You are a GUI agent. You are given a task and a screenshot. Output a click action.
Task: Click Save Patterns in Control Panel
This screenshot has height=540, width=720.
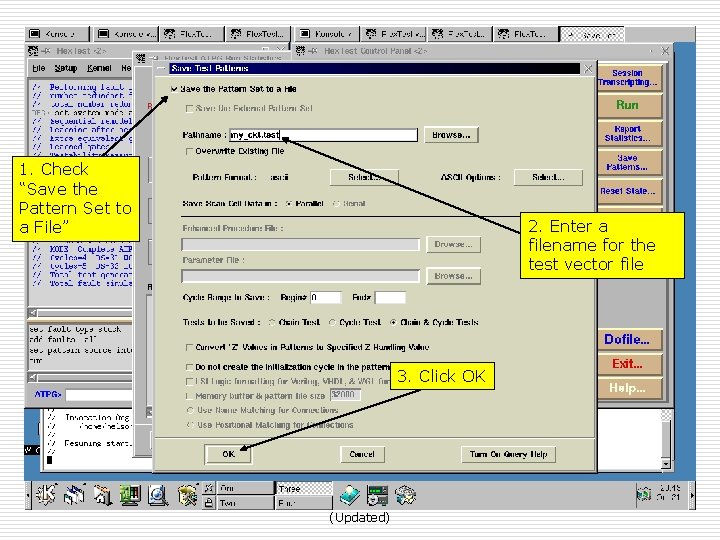click(630, 163)
